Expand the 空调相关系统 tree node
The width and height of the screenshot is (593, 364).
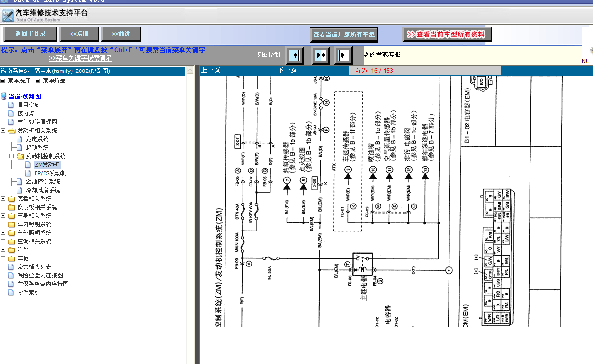4,241
